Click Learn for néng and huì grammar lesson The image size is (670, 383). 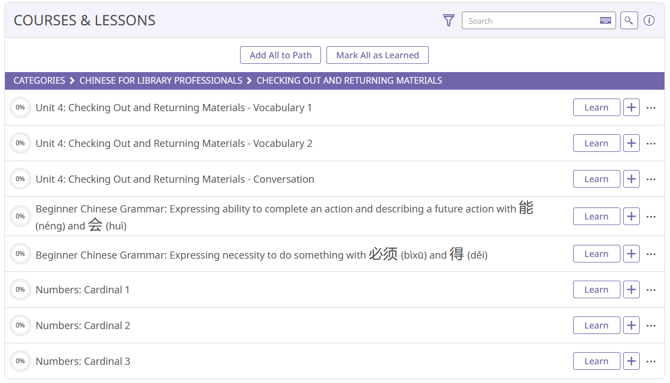tap(596, 216)
